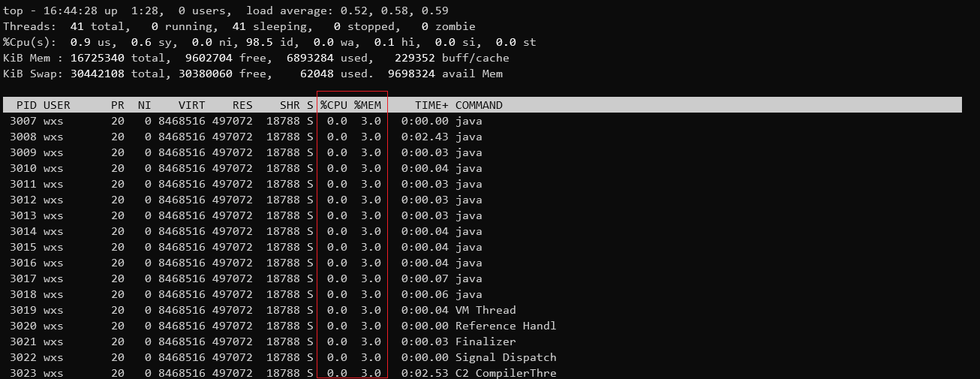
Task: Click the SHR column header
Action: pyautogui.click(x=290, y=105)
